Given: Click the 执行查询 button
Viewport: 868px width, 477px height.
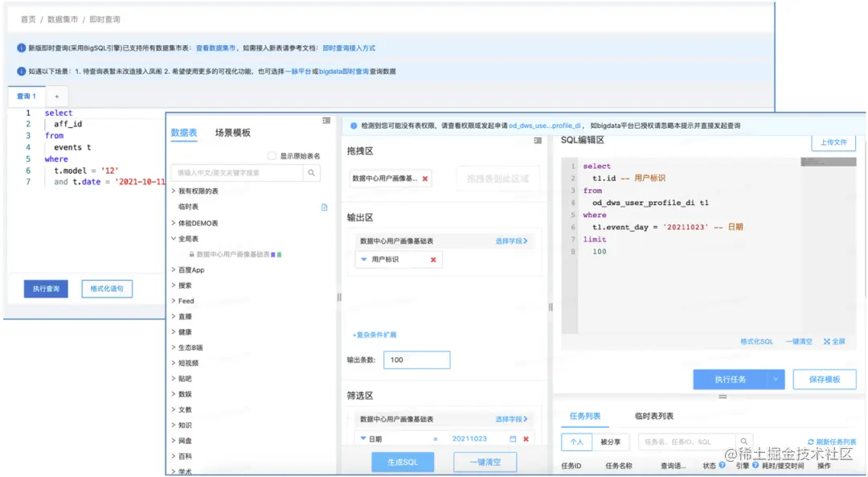Looking at the screenshot, I should point(46,289).
